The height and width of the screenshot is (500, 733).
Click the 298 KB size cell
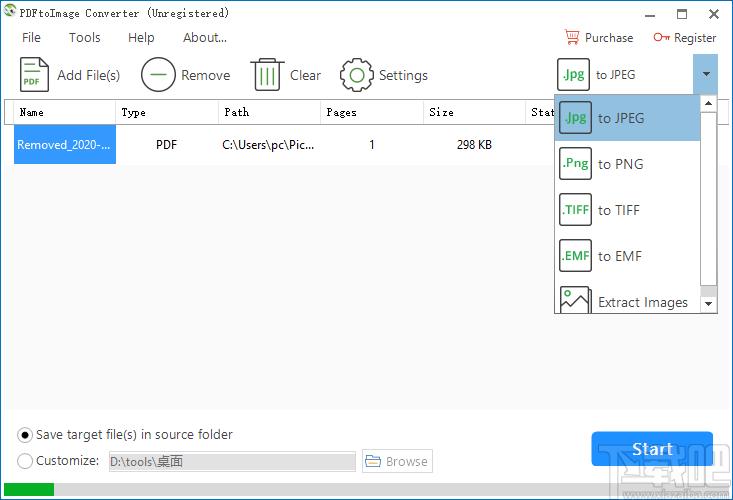[x=474, y=145]
